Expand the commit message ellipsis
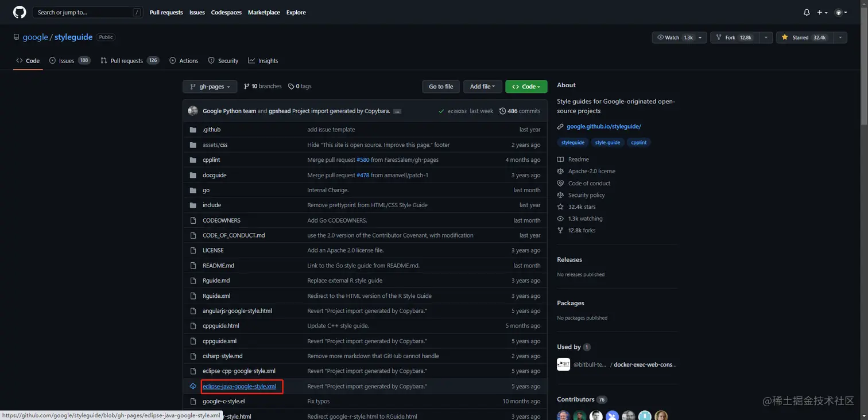Viewport: 868px width, 420px height. pyautogui.click(x=397, y=111)
